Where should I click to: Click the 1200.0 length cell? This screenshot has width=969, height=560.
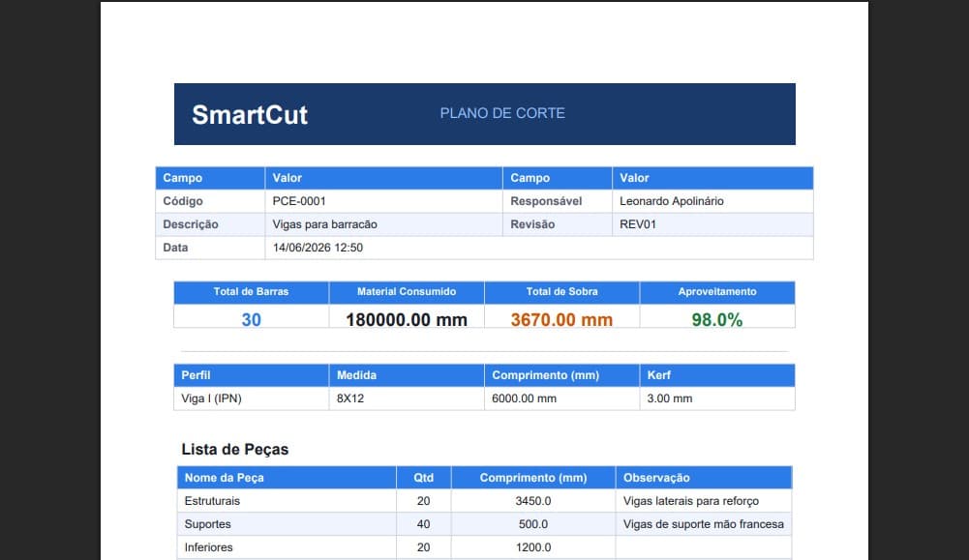click(533, 547)
